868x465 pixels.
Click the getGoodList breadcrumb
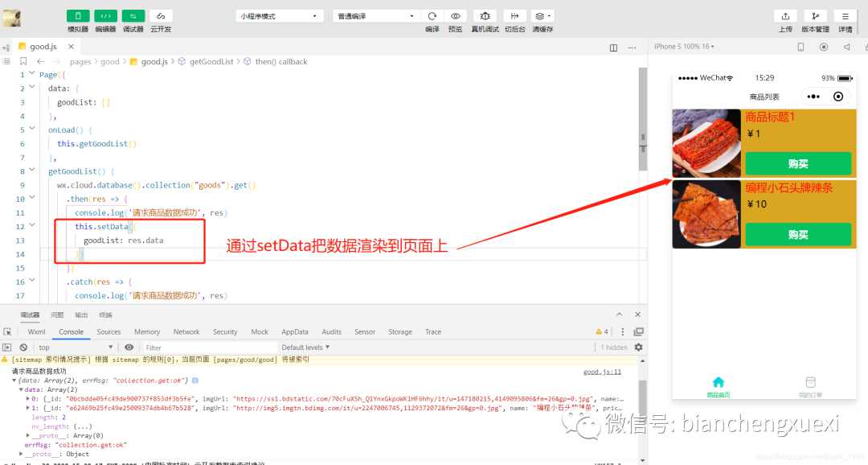coord(211,61)
